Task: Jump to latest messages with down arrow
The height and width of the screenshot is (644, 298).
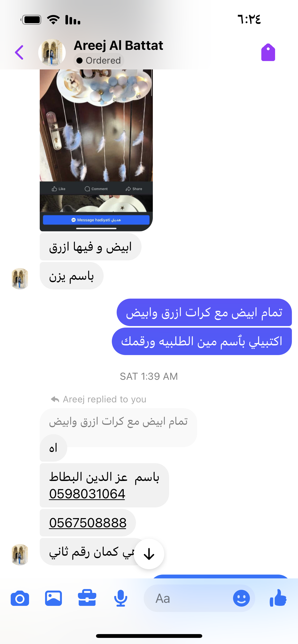Action: coord(149,554)
